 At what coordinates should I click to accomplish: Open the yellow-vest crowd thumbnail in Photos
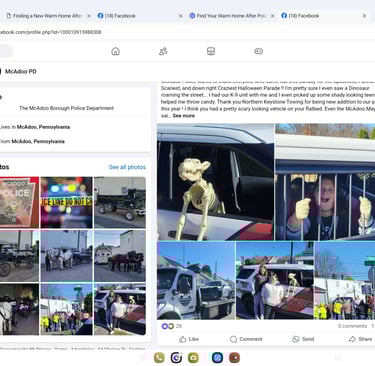tap(66, 309)
